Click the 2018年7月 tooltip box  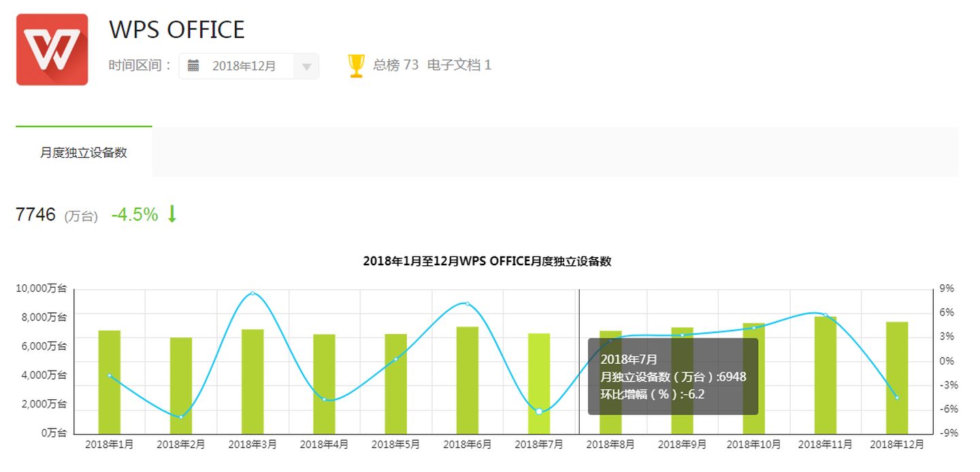coord(673,377)
